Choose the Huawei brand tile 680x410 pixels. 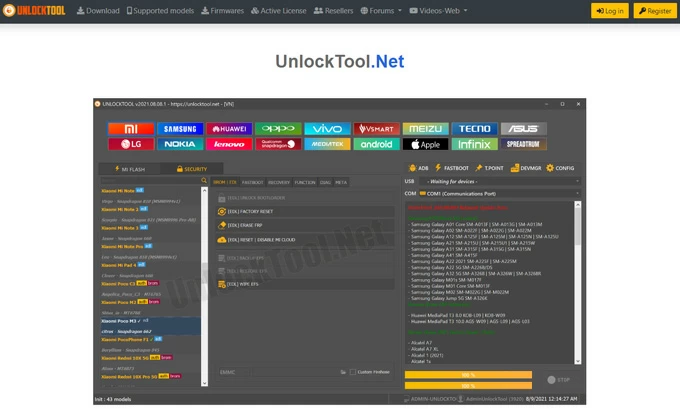[x=229, y=129]
